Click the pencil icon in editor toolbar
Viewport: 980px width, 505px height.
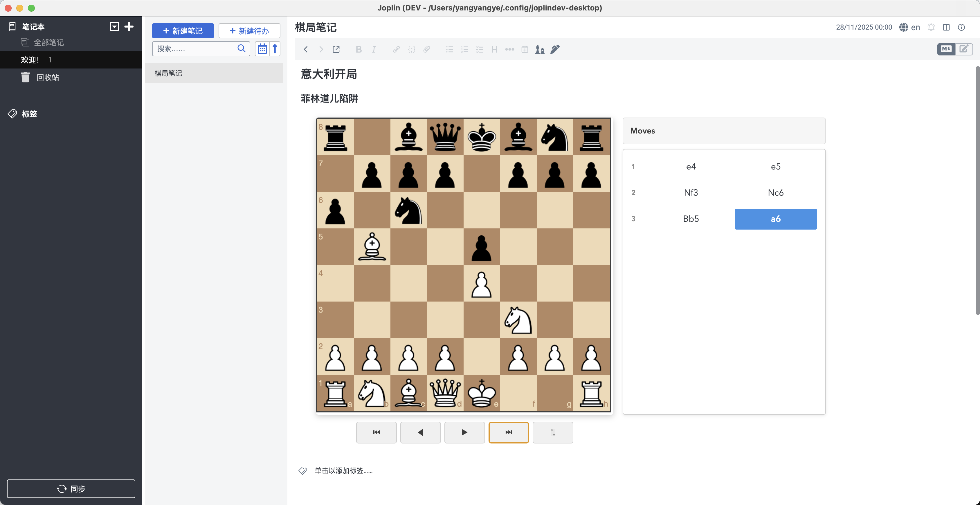coord(555,49)
